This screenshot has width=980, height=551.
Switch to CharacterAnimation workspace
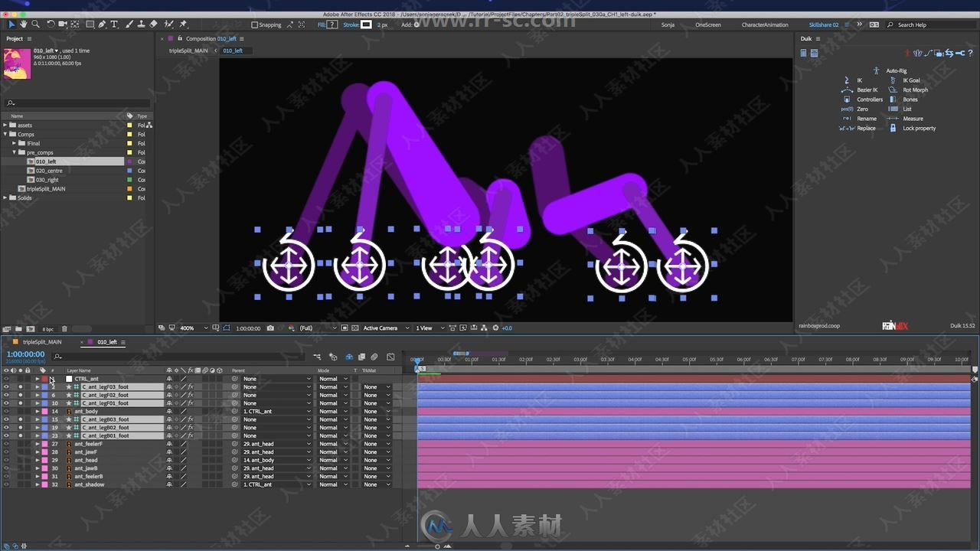[765, 24]
